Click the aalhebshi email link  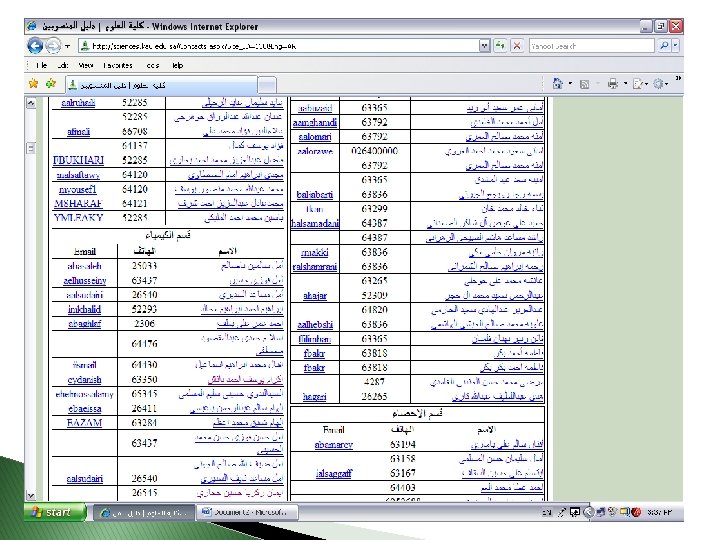(315, 325)
